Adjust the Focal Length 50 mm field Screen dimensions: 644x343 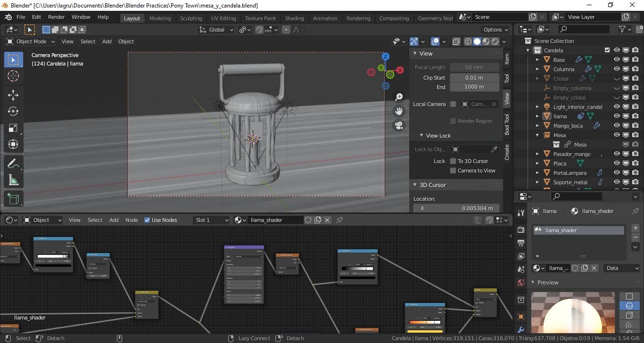474,67
